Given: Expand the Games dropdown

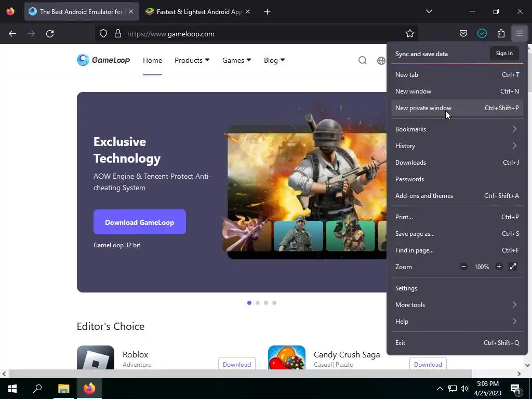Looking at the screenshot, I should click(236, 60).
